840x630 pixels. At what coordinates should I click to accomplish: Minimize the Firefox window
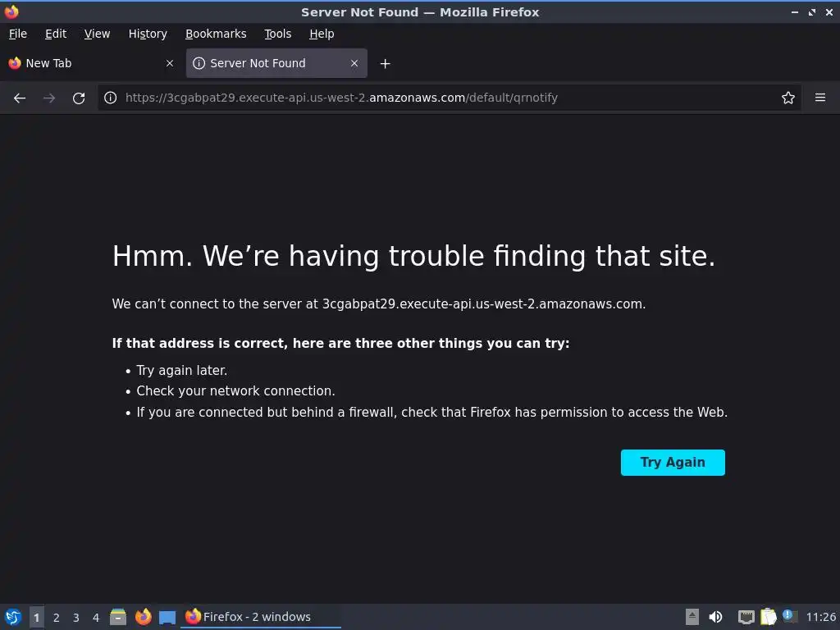coord(794,11)
